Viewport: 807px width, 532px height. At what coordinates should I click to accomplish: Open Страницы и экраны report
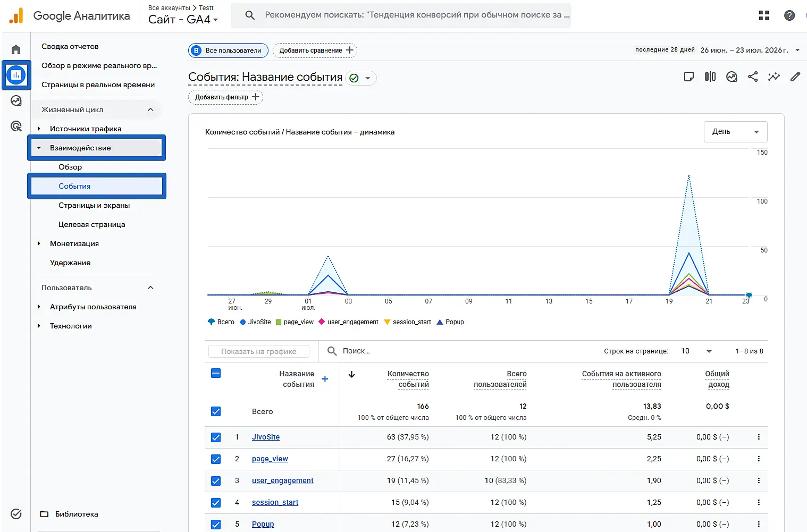point(94,205)
